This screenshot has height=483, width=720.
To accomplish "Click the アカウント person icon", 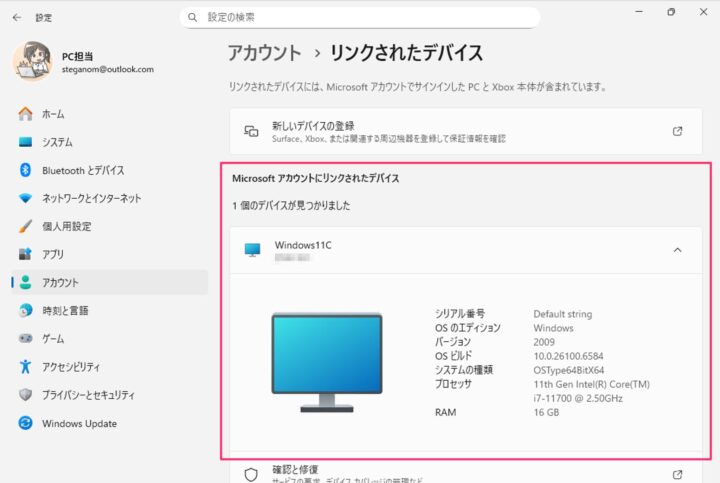I will click(26, 282).
